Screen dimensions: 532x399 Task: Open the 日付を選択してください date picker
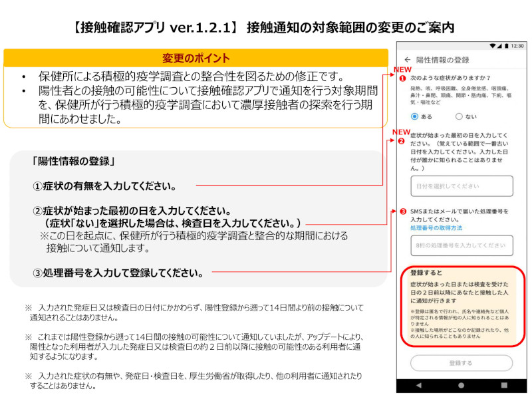coord(461,185)
